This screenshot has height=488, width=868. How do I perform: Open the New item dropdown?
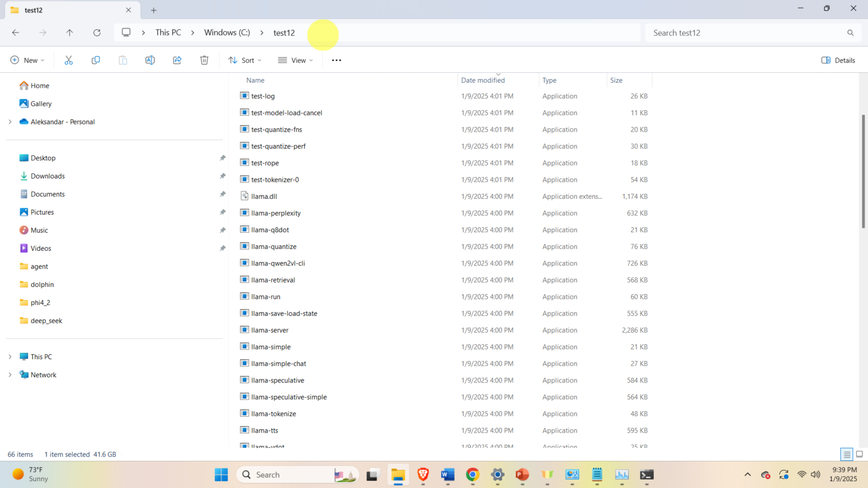coord(27,60)
